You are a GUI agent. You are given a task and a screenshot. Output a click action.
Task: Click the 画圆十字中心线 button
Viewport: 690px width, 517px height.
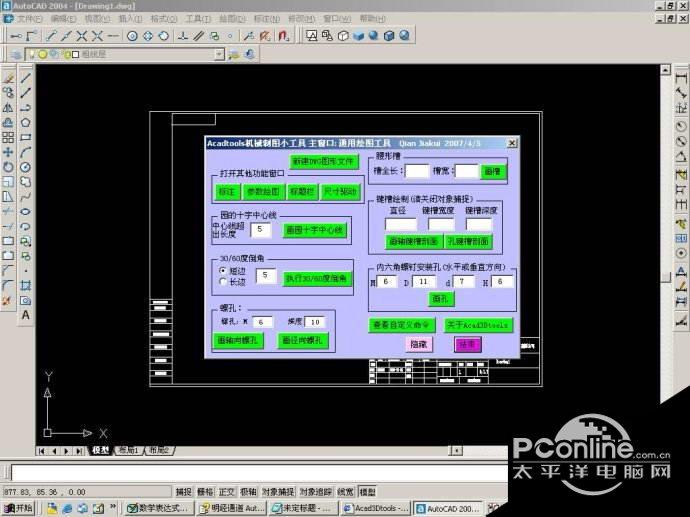point(315,230)
